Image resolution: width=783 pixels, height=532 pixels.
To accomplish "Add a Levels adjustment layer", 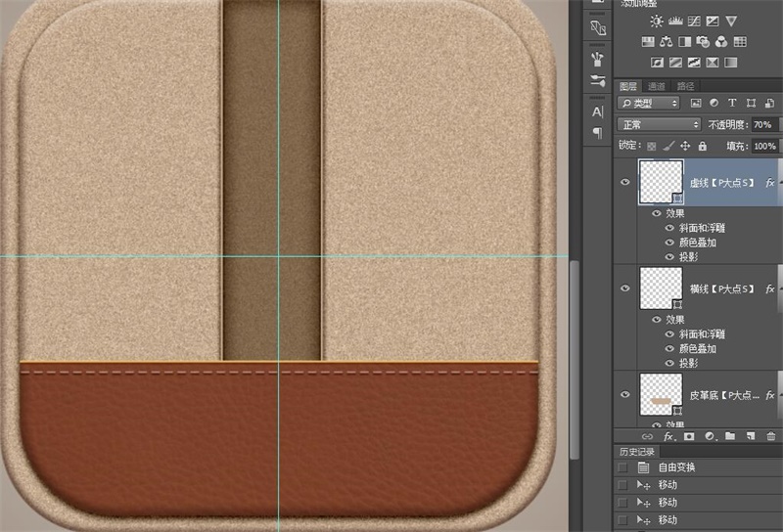I will 675,21.
